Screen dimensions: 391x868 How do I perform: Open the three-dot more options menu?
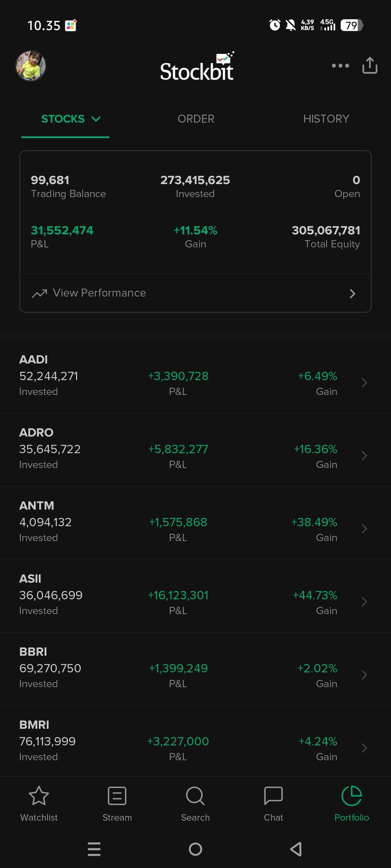(340, 65)
